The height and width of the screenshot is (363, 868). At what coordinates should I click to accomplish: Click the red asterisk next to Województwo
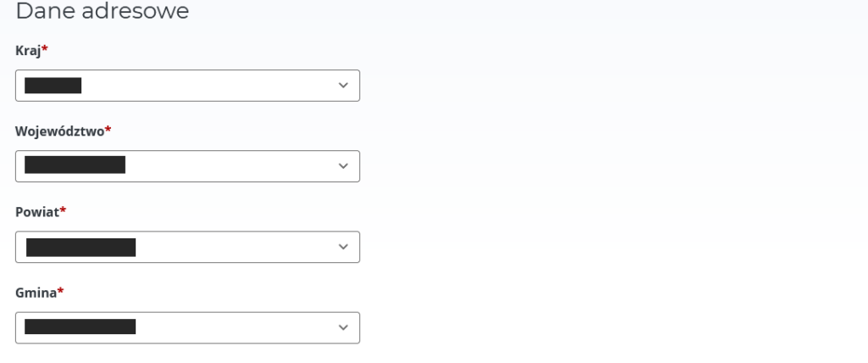pos(108,131)
